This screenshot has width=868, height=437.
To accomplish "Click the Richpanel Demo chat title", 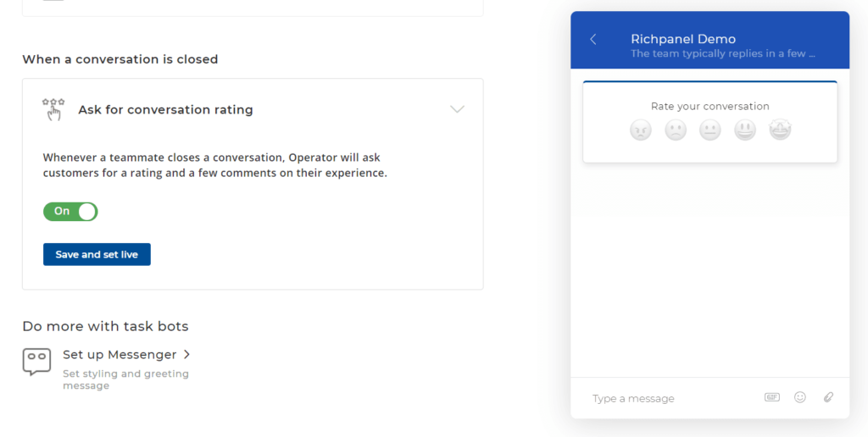I will [683, 39].
